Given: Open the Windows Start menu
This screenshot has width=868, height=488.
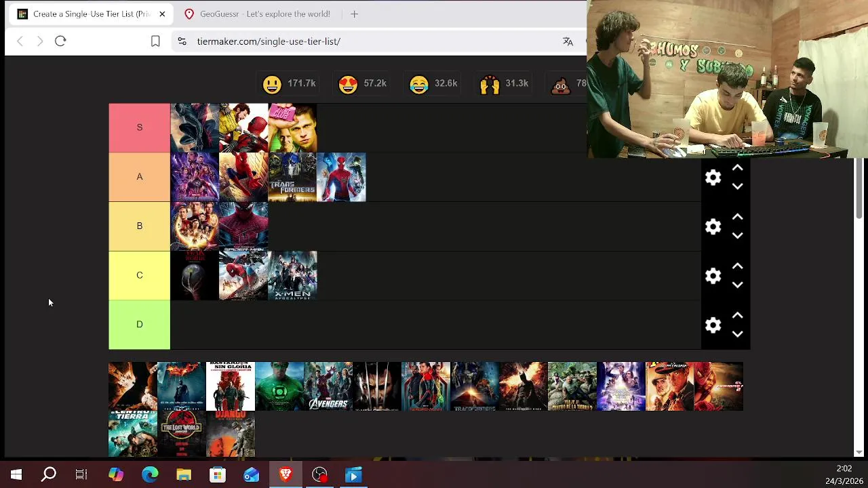Looking at the screenshot, I should point(16,475).
